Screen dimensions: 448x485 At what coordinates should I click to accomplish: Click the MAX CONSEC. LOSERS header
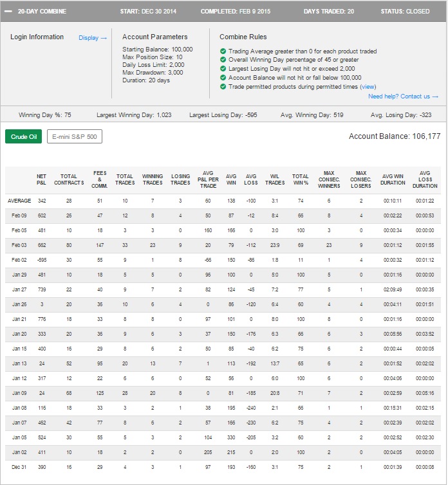pyautogui.click(x=360, y=179)
